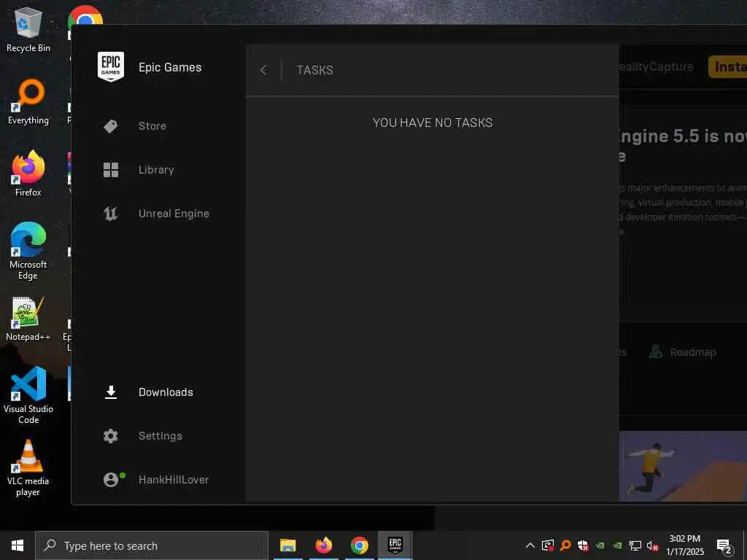The image size is (747, 560).
Task: Open the Roadmap link
Action: pos(693,352)
